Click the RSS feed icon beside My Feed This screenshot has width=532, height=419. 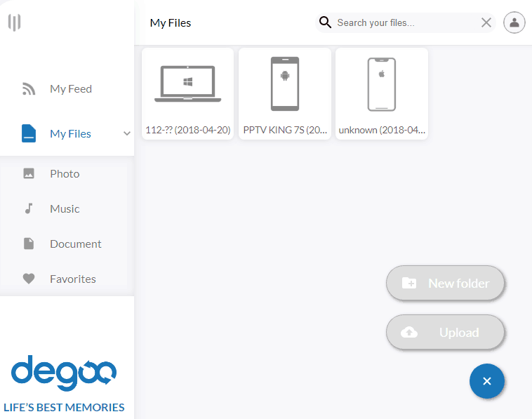click(x=29, y=89)
